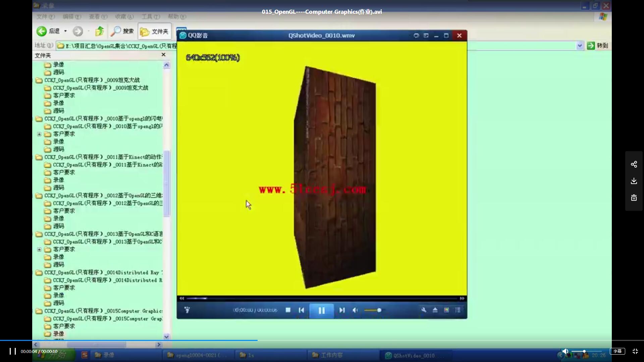Image resolution: width=644 pixels, height=362 pixels.
Task: Skip to previous track in QQ影音
Action: [301, 310]
